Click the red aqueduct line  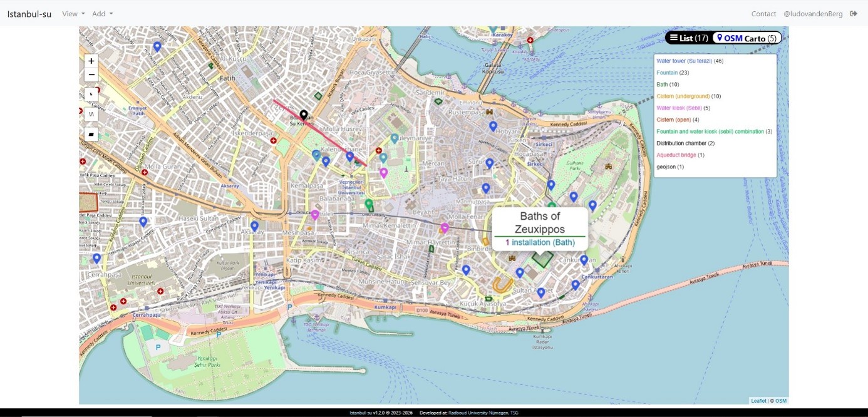pyautogui.click(x=319, y=133)
